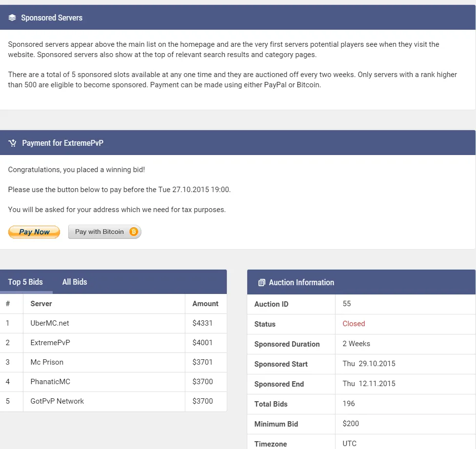476x449 pixels.
Task: Click the Minimum Bid label
Action: pyautogui.click(x=276, y=424)
